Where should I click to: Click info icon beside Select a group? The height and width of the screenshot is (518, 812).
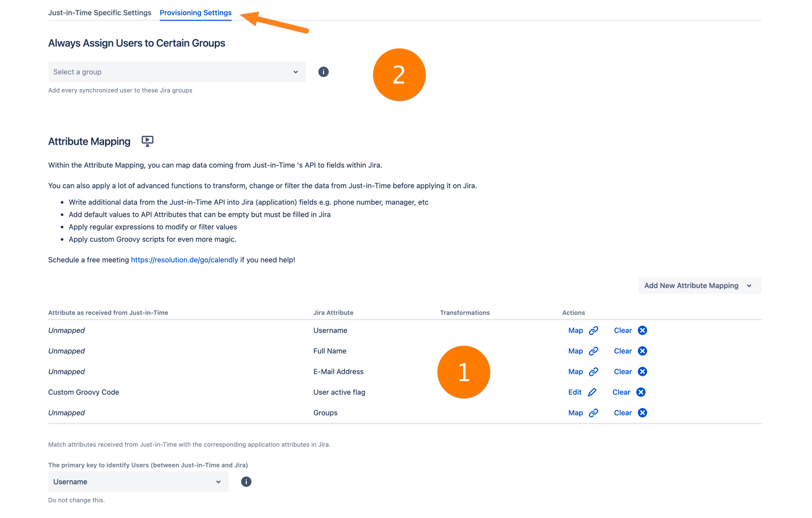click(x=323, y=72)
